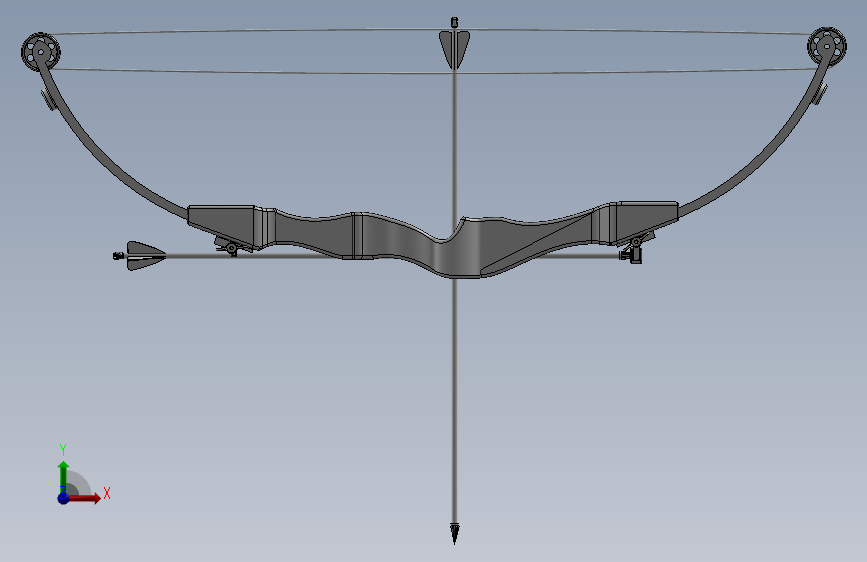
Task: Select the left cam wheel of the bow
Action: click(x=40, y=51)
